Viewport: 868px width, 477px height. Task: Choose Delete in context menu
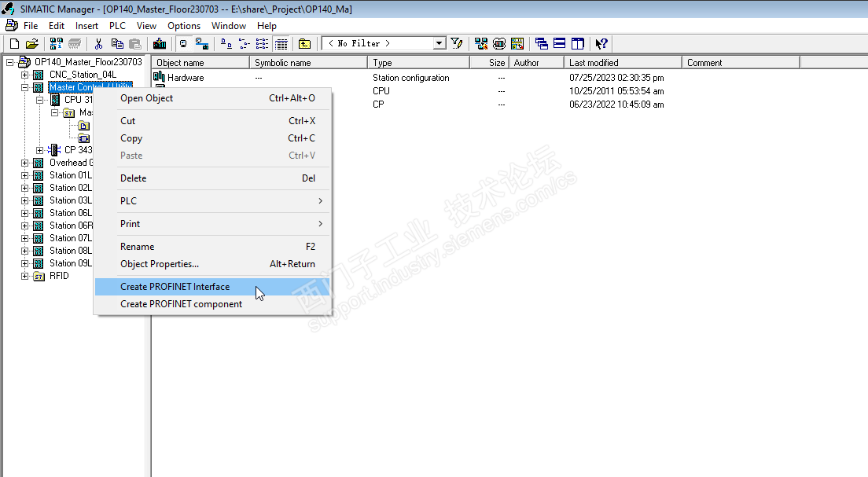click(212, 178)
